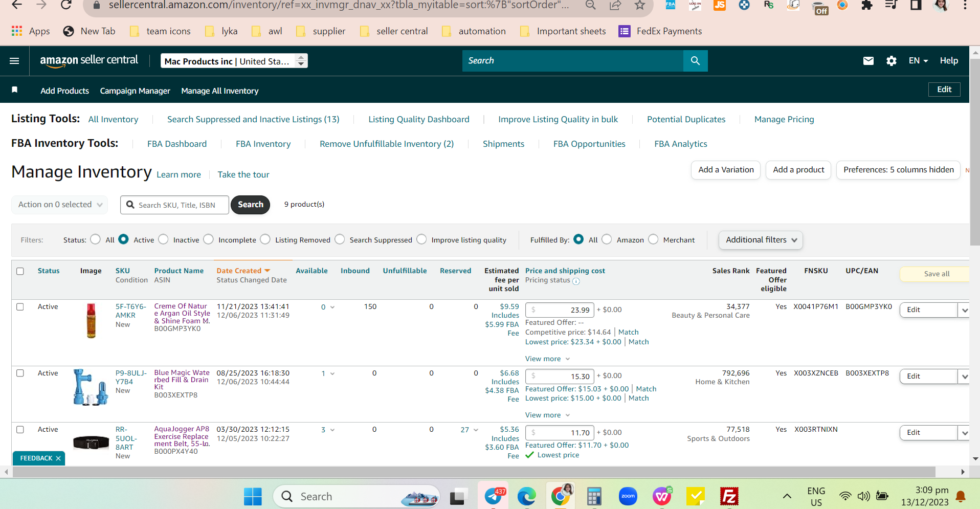Open the Action on 0 selected dropdown
The image size is (980, 509).
(60, 205)
